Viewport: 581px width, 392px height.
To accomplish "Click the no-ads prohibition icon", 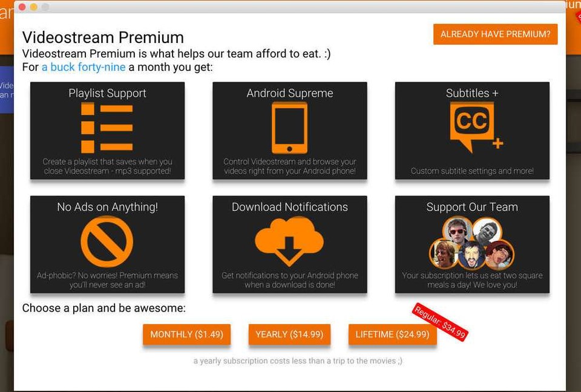I will tap(107, 241).
